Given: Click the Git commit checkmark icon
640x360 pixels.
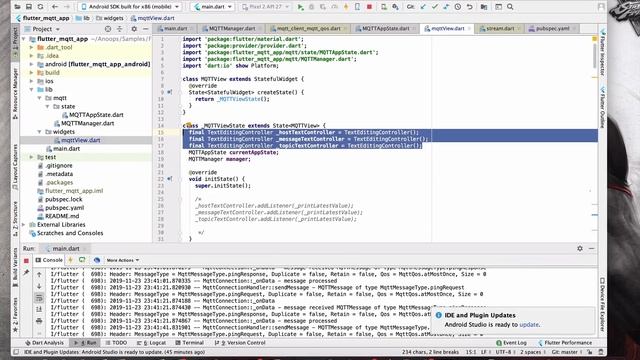Looking at the screenshot, I should pyautogui.click(x=434, y=7).
